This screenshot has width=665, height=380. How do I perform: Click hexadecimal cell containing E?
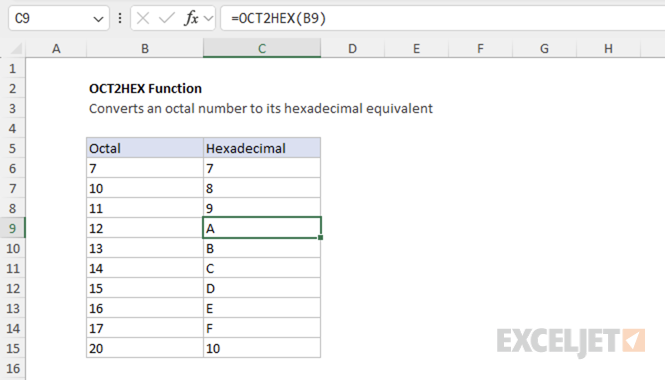coord(262,308)
